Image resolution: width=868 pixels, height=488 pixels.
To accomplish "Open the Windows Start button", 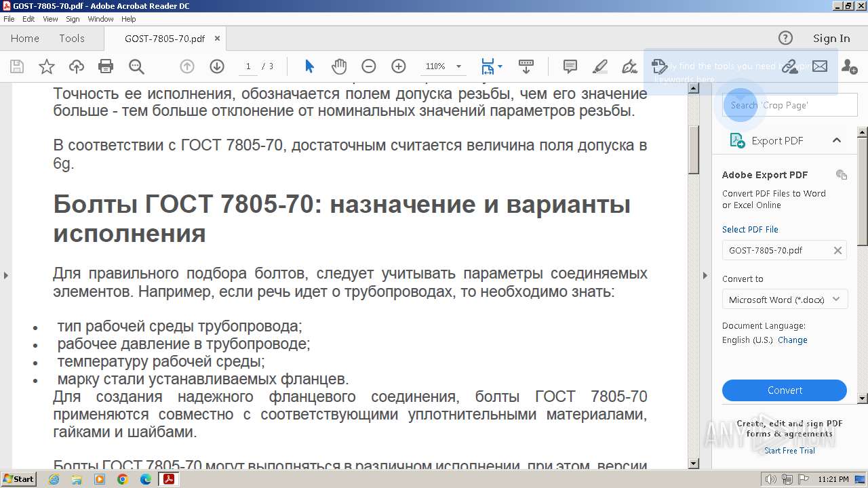I will click(x=18, y=479).
